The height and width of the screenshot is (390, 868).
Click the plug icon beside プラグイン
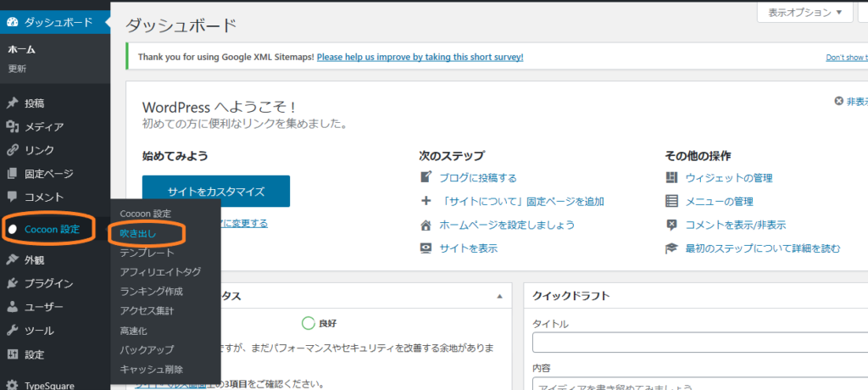13,284
